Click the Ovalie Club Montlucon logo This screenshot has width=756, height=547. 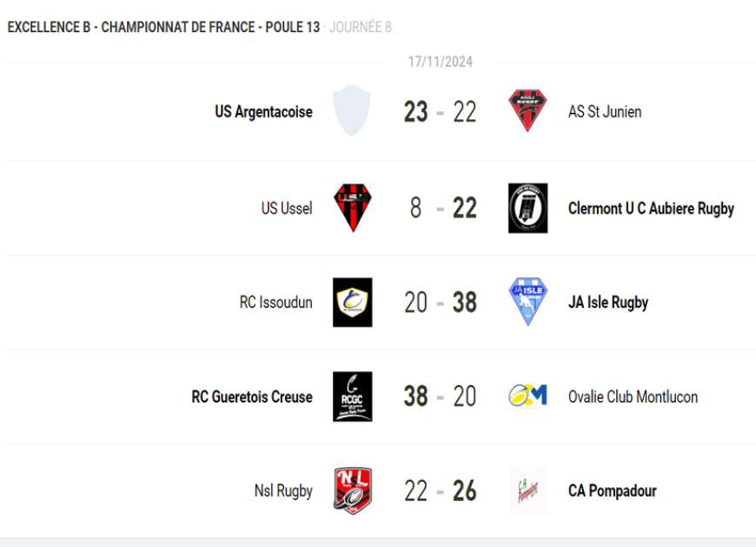(527, 396)
